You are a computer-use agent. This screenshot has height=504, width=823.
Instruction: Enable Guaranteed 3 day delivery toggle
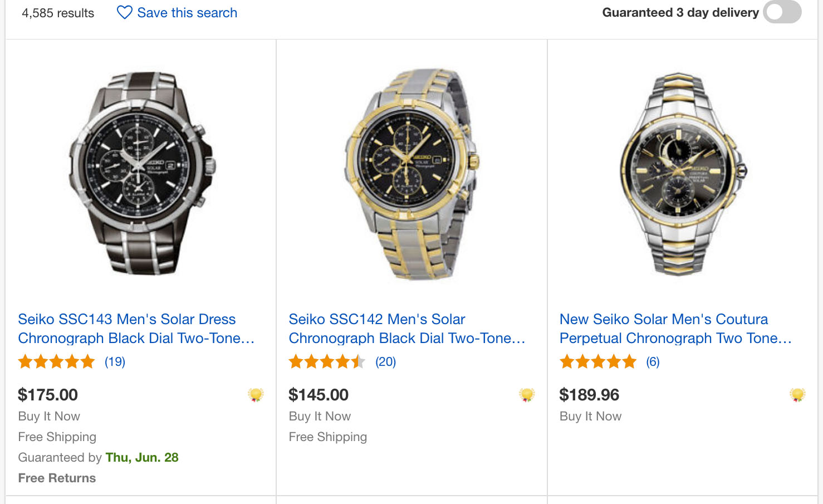(x=782, y=12)
